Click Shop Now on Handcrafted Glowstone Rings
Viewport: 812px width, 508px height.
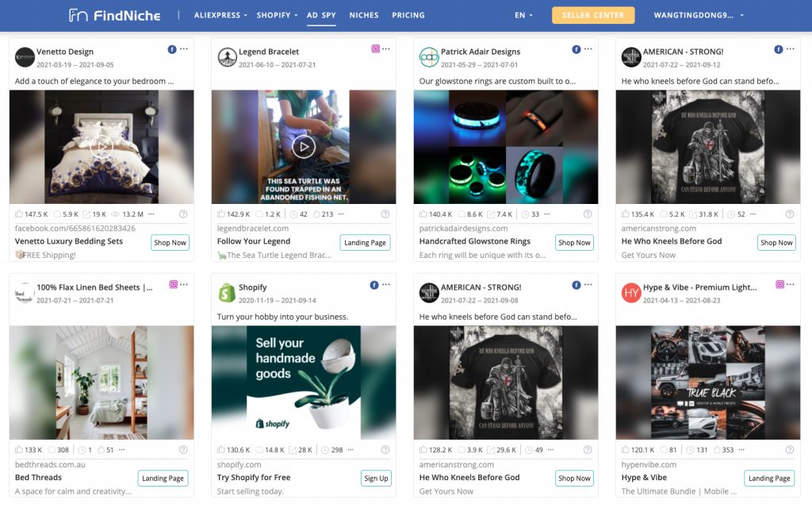(574, 243)
